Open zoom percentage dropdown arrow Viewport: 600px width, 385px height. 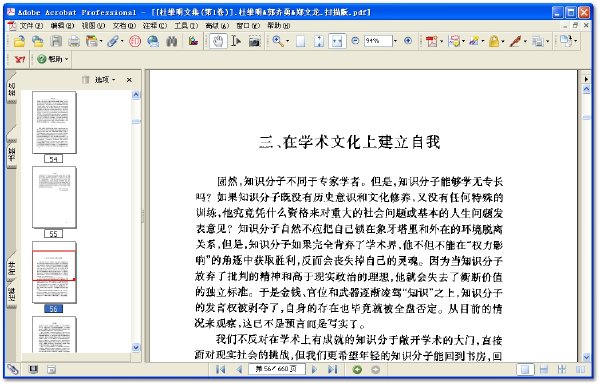(x=396, y=41)
